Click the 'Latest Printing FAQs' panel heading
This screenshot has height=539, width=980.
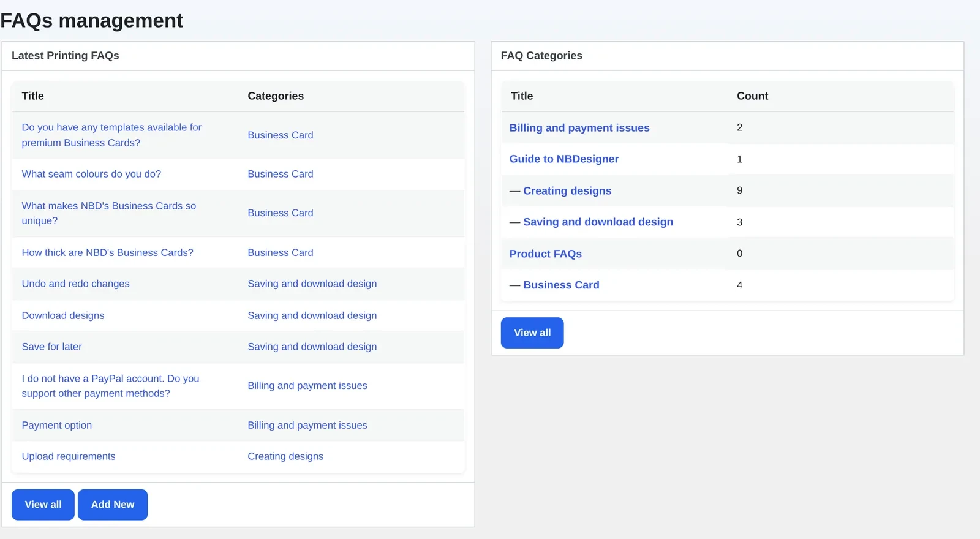pyautogui.click(x=66, y=56)
